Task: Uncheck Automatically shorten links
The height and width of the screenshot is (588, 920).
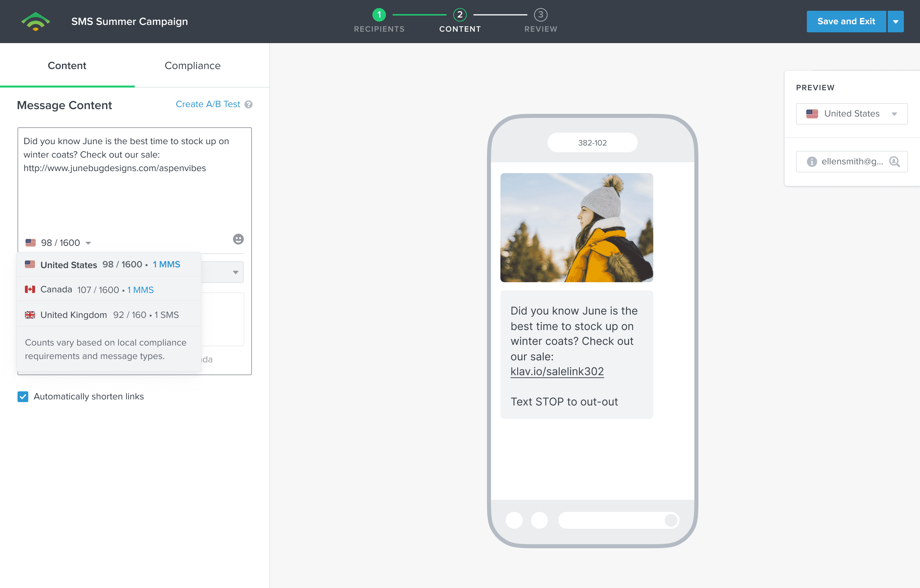Action: pos(23,397)
